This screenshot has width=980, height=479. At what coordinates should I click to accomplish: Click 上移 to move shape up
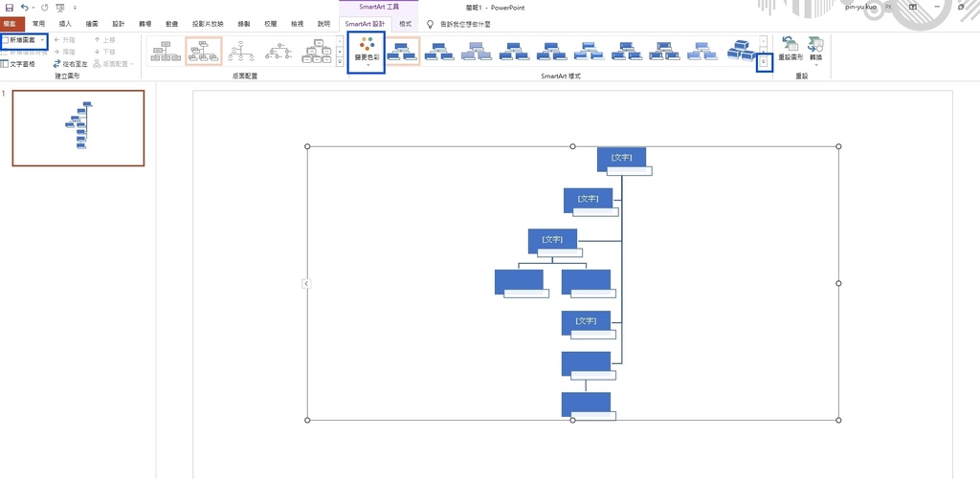point(104,40)
